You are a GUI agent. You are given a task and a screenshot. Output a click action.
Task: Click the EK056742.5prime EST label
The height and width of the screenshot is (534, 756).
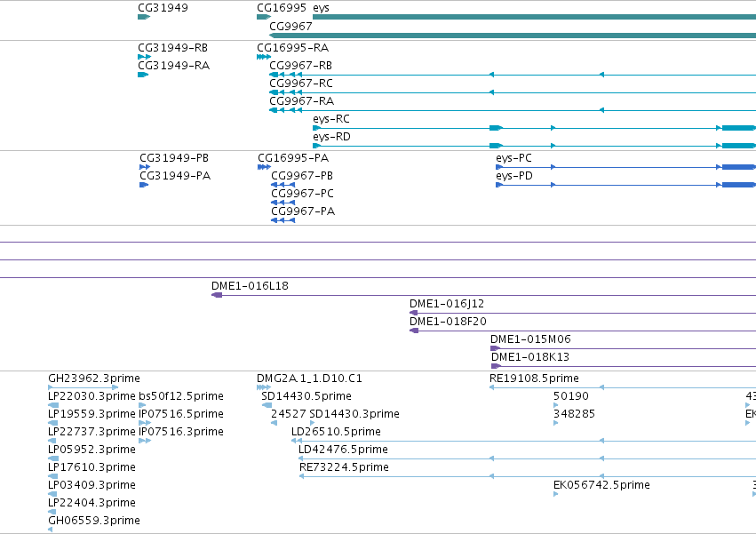(601, 486)
